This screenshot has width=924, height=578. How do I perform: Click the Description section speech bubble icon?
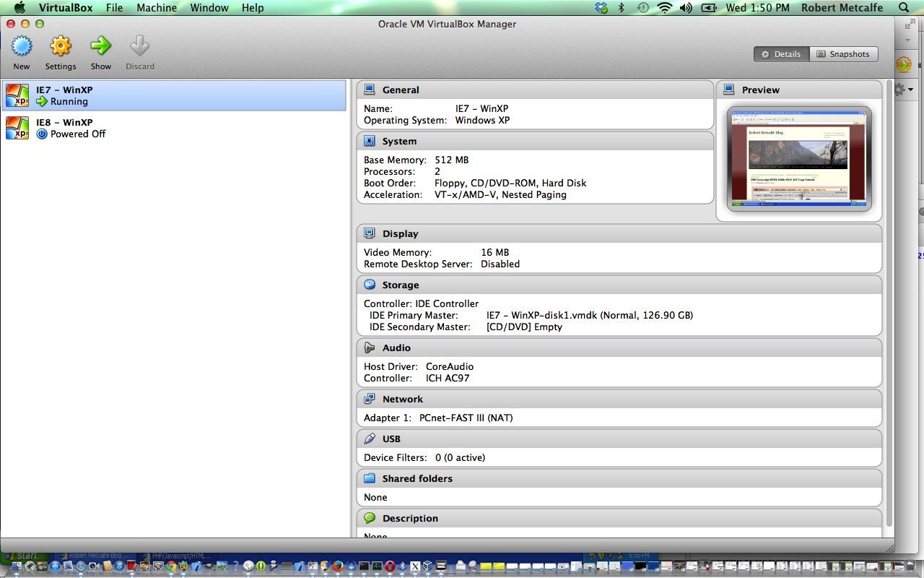pos(370,518)
